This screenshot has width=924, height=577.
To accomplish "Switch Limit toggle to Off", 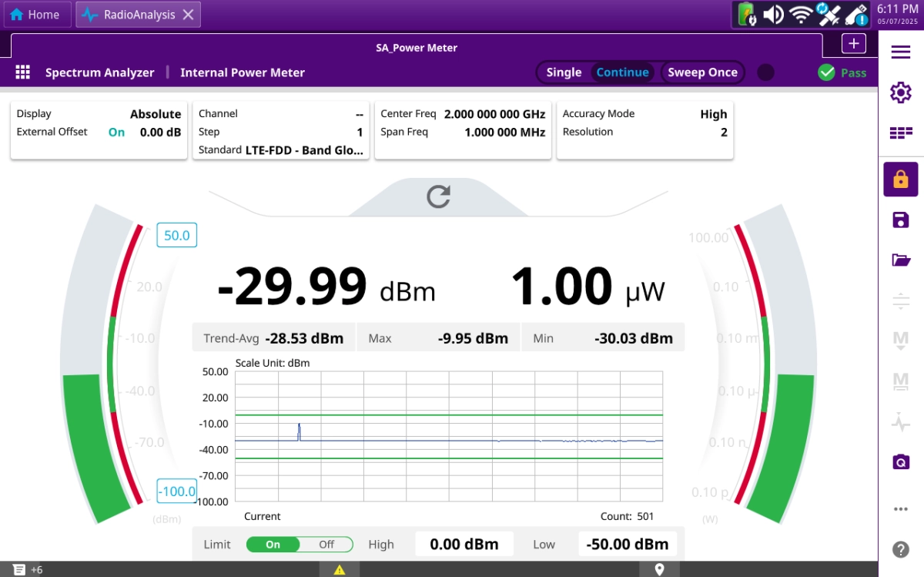I will (x=326, y=545).
